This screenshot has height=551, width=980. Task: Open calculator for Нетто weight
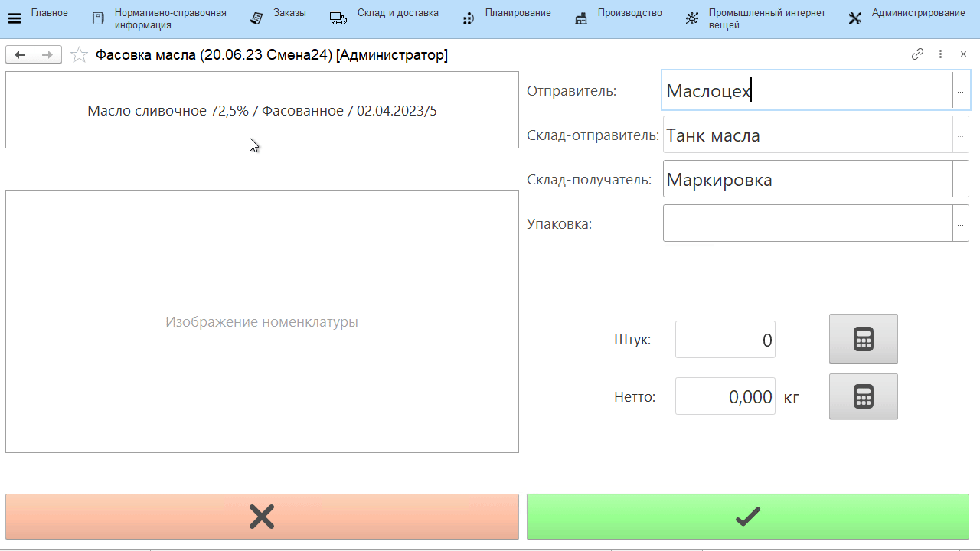point(863,396)
